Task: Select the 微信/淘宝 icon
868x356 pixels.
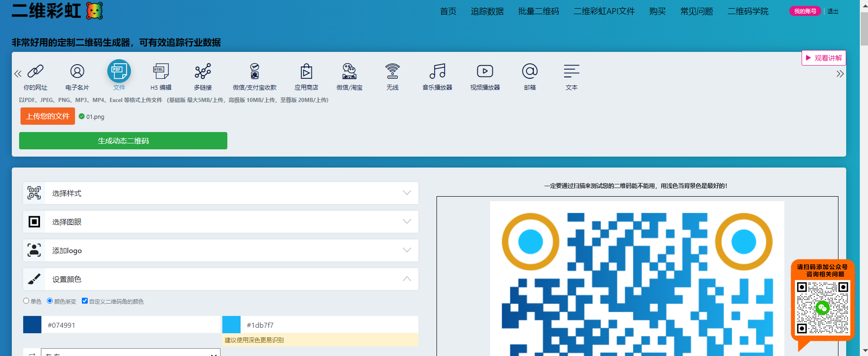Action: click(x=349, y=71)
